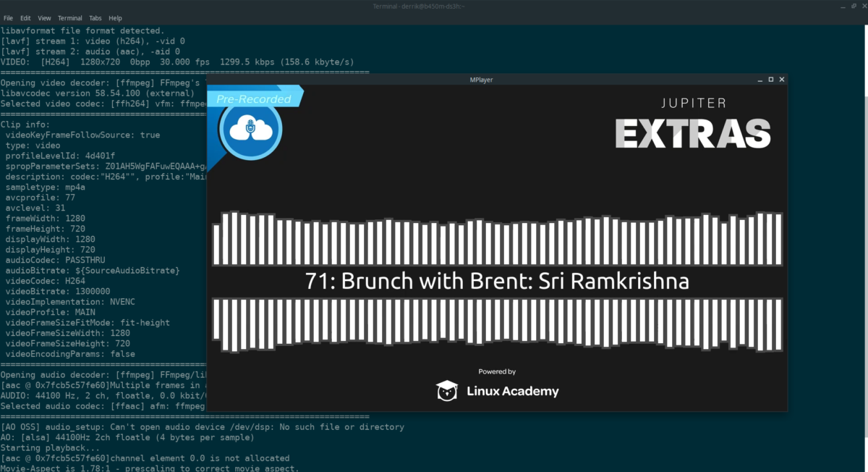Click the Linux Academy owl logo
This screenshot has width=868, height=472.
[x=447, y=390]
